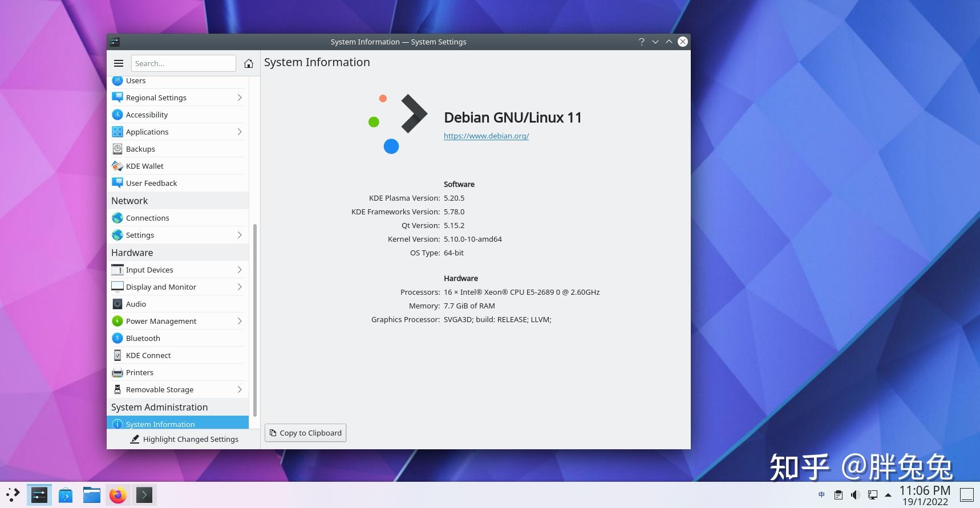Expand Removable Storage chevron
This screenshot has height=508, width=980.
pos(240,389)
